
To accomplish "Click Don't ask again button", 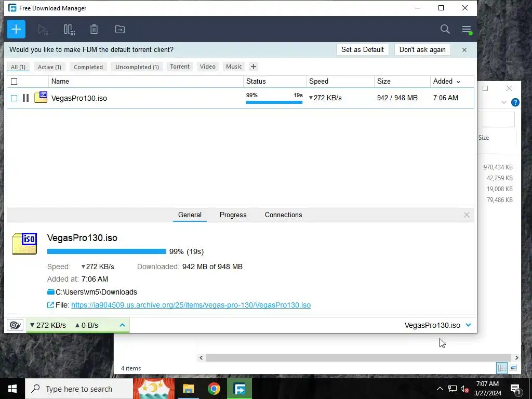I will (x=422, y=49).
